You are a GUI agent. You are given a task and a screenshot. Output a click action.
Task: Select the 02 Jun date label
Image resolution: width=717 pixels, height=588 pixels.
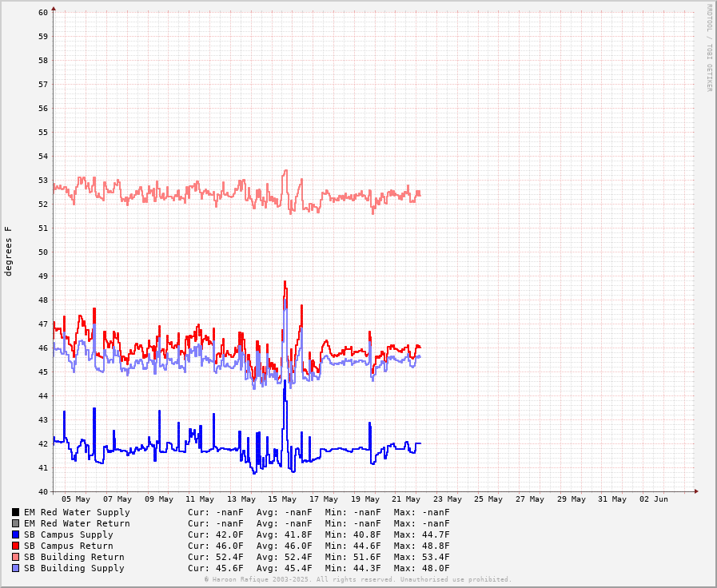pyautogui.click(x=653, y=499)
